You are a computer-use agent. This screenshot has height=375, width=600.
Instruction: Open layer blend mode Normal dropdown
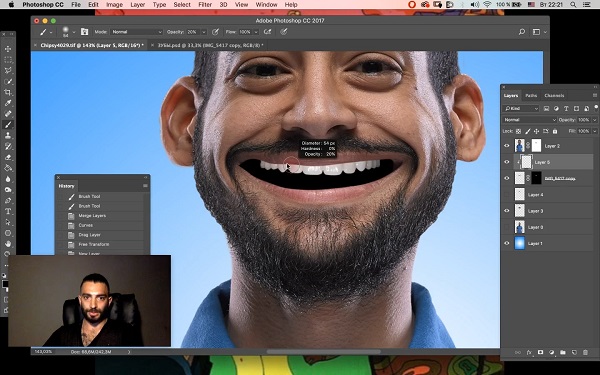click(529, 120)
